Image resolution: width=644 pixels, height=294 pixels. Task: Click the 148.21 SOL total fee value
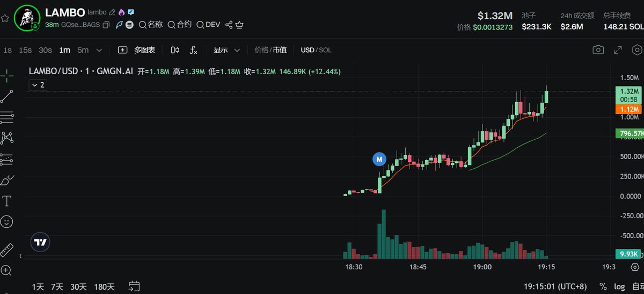pyautogui.click(x=623, y=26)
